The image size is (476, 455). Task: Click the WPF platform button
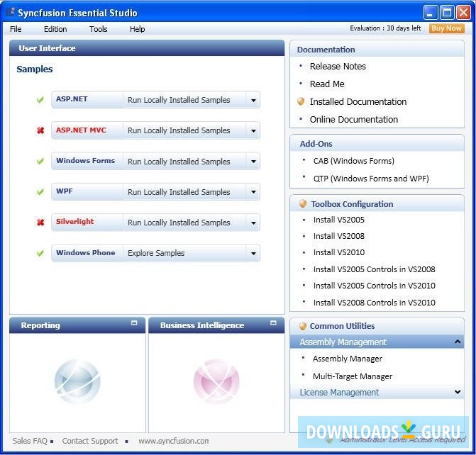(87, 191)
